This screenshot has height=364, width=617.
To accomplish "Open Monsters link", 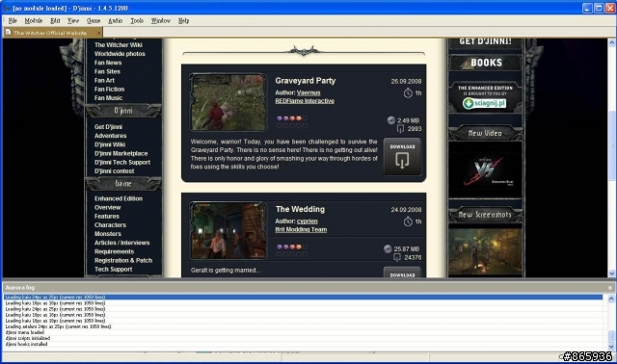I will click(107, 234).
